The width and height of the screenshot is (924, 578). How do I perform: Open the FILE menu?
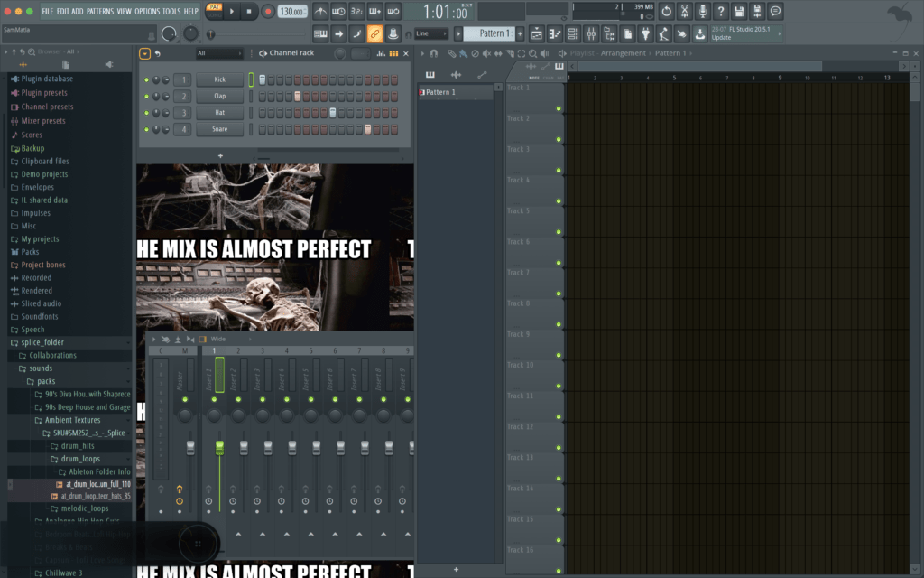pos(47,11)
